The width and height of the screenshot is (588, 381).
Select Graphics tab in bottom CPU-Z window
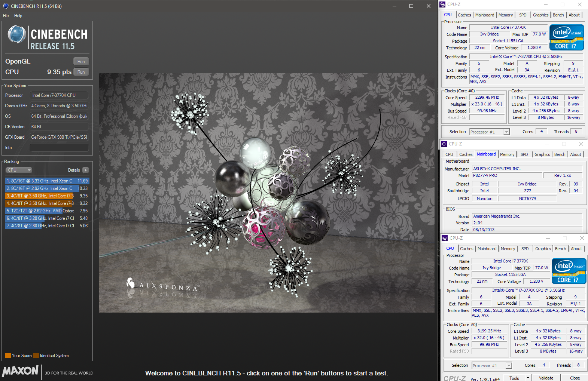(543, 249)
